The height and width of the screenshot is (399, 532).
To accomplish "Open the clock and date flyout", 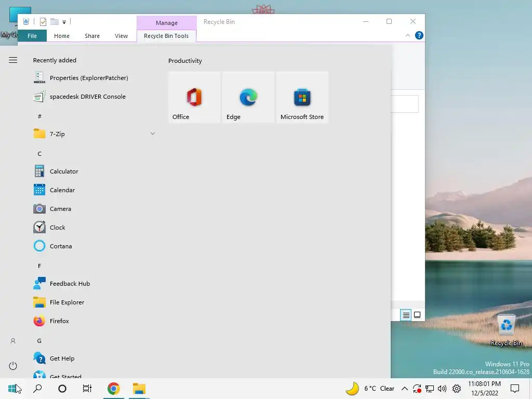I will (485, 389).
